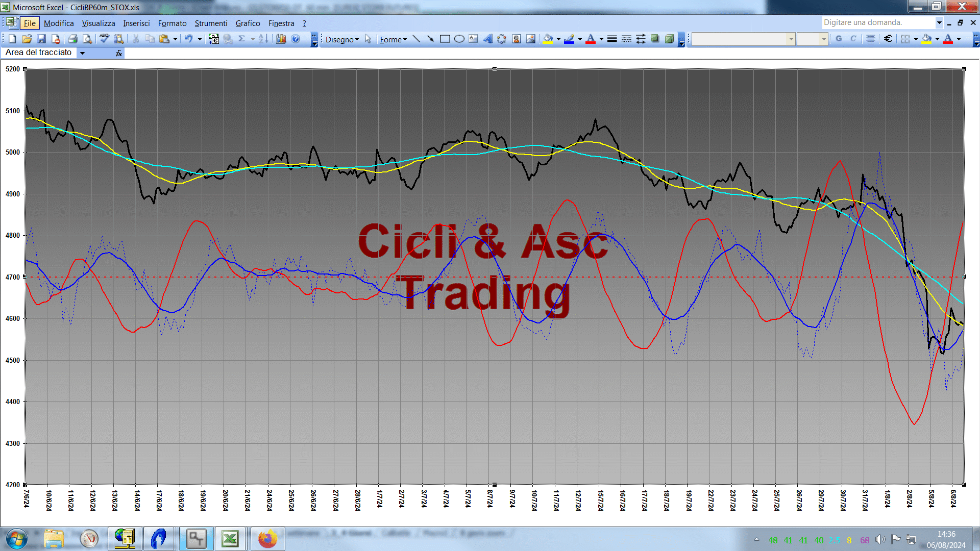Open the Inserisci menu
This screenshot has width=980, height=551.
[x=136, y=23]
